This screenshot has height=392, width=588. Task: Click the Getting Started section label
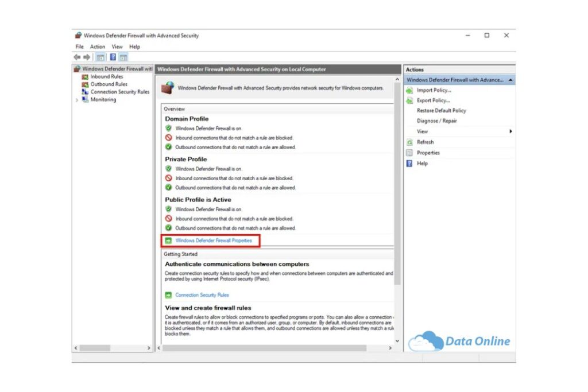click(180, 254)
